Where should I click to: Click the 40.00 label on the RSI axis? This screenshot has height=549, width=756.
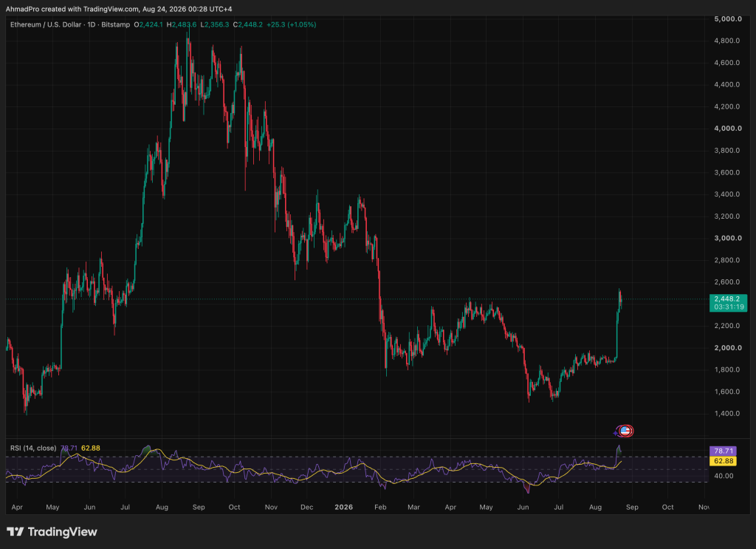(x=724, y=476)
